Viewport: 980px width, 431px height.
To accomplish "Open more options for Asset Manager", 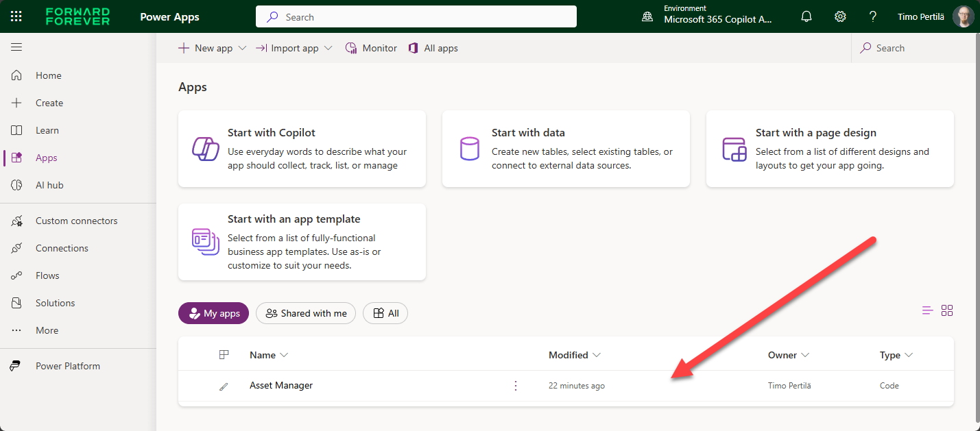I will (516, 386).
